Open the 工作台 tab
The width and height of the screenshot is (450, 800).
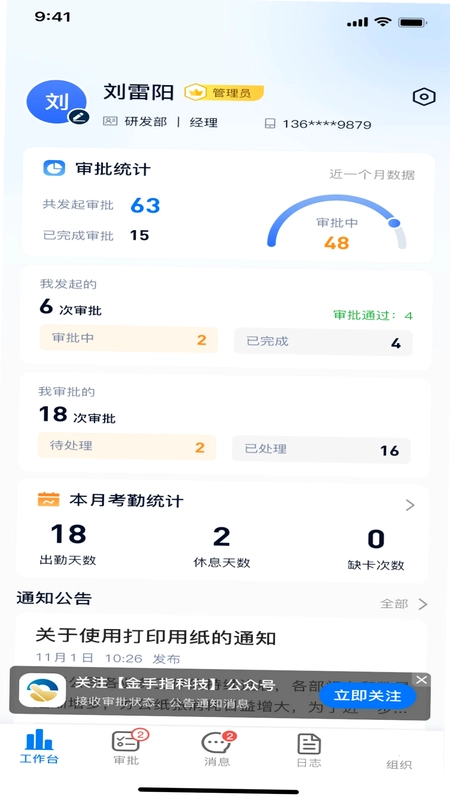[39, 746]
